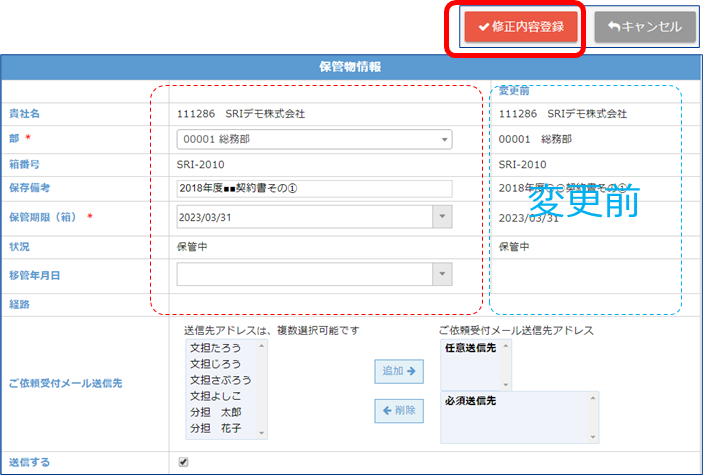Viewport: 703px width, 475px height.
Task: Click the 修正内容登録 button
Action: click(x=521, y=27)
